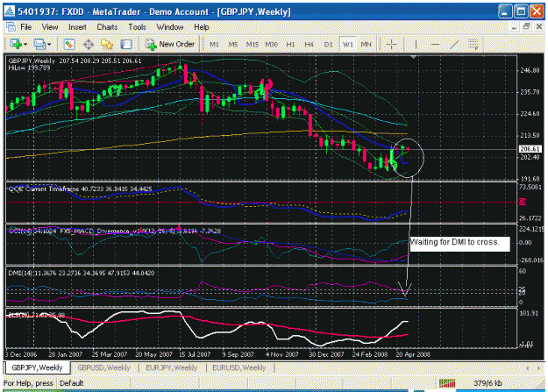Select the Trendline drawing tool
This screenshot has width=548, height=392.
tap(454, 44)
